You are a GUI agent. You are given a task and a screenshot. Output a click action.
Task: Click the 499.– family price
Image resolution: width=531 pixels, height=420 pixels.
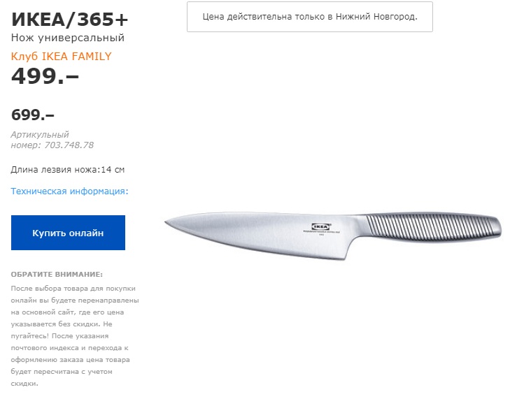pos(45,75)
